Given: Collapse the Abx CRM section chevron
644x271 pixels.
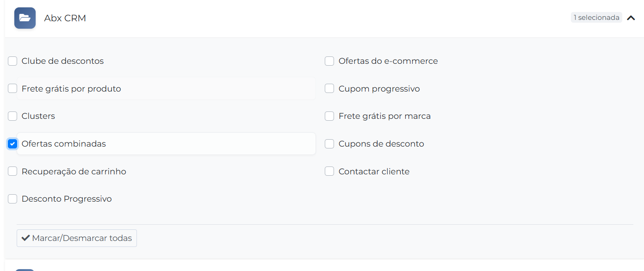Looking at the screenshot, I should coord(631,18).
